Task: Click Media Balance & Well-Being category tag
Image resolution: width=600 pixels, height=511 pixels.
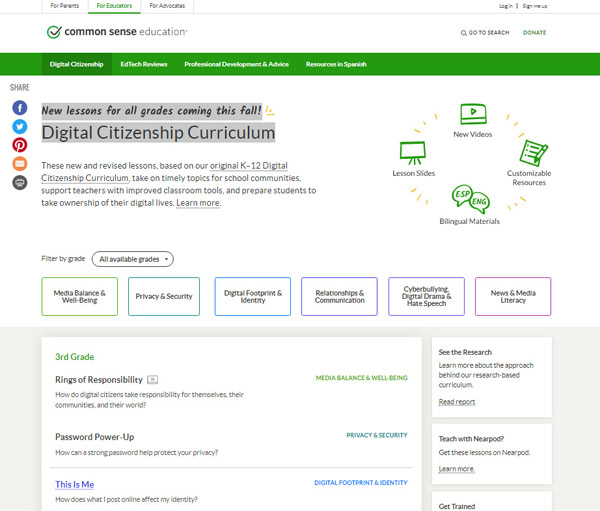Action: (x=361, y=378)
